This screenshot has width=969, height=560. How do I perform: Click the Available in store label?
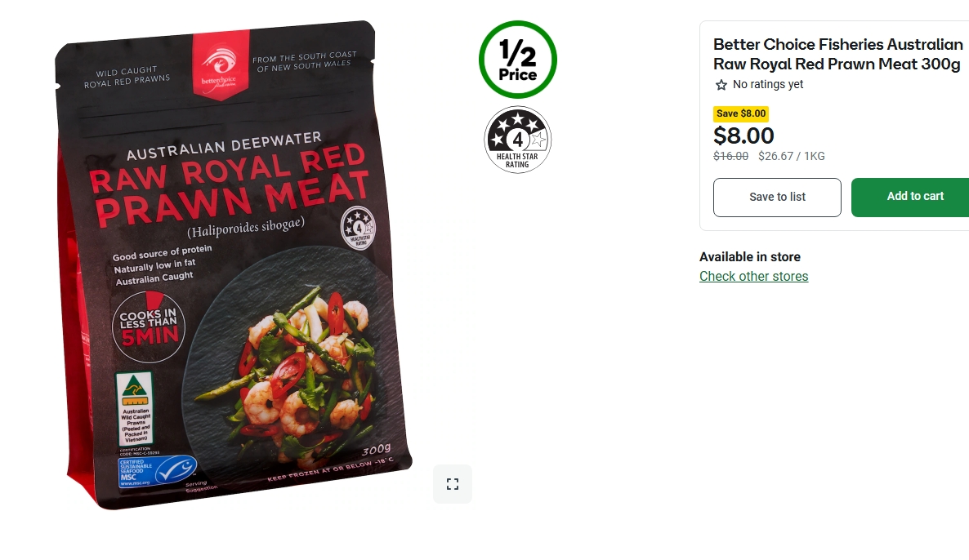click(x=749, y=257)
